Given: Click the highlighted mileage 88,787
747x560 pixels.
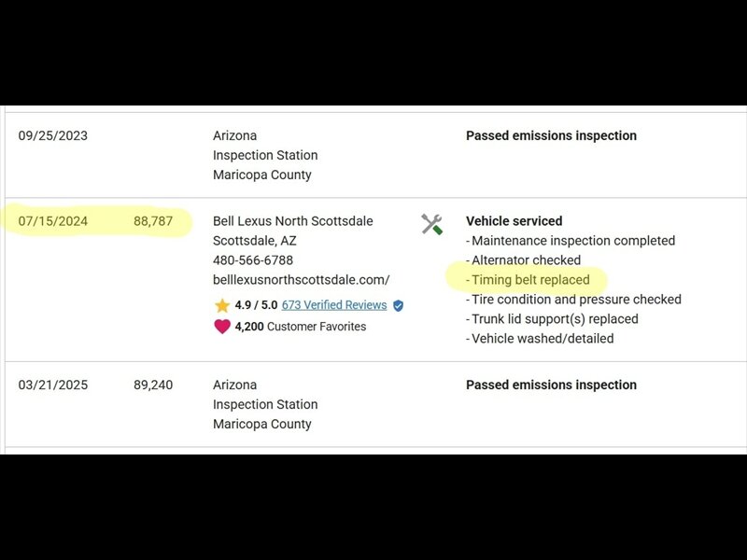Looking at the screenshot, I should (153, 221).
